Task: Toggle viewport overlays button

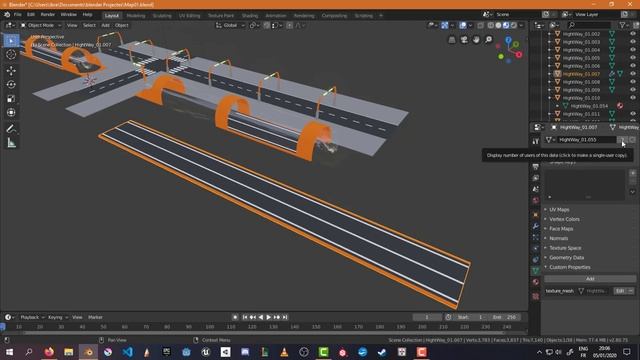Action: (463, 25)
